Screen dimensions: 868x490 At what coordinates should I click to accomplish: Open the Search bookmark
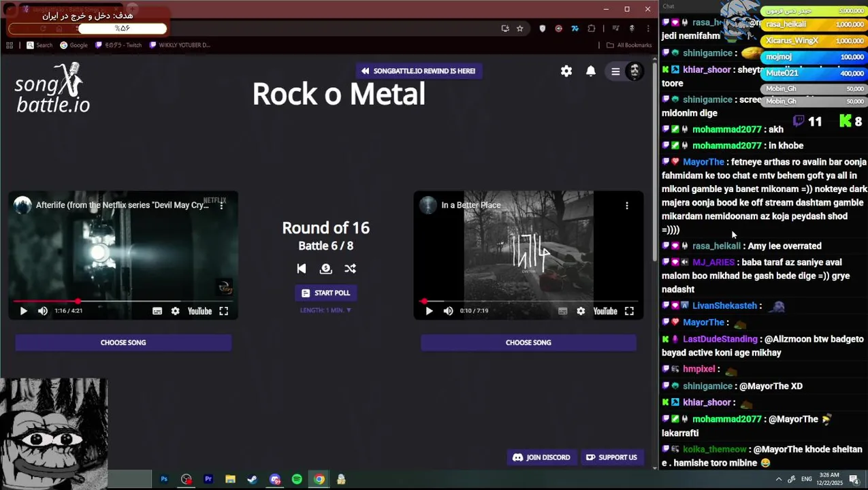[x=39, y=45]
